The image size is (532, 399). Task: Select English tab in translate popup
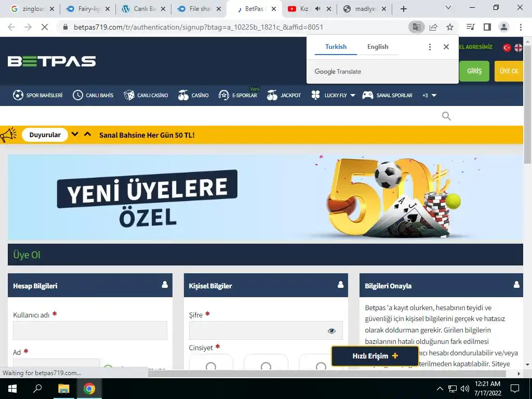pos(378,47)
